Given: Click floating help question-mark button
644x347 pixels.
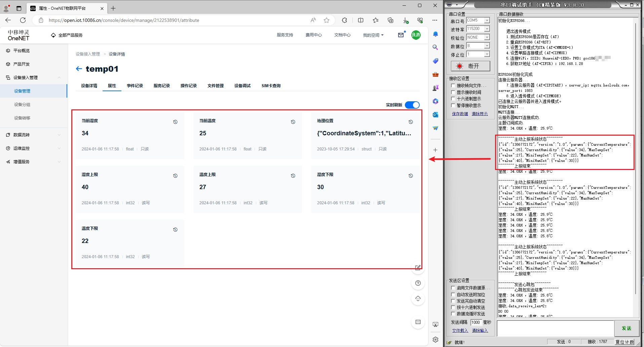Looking at the screenshot, I should coord(418,283).
